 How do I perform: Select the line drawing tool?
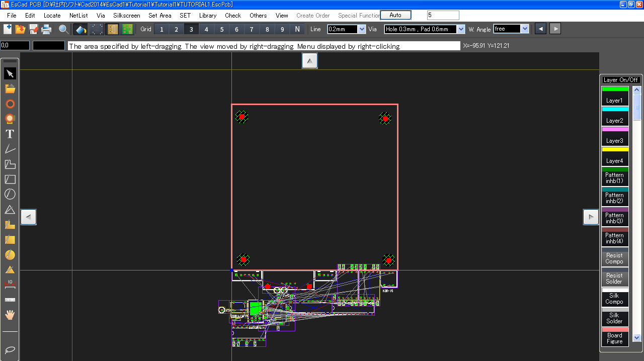pyautogui.click(x=10, y=149)
